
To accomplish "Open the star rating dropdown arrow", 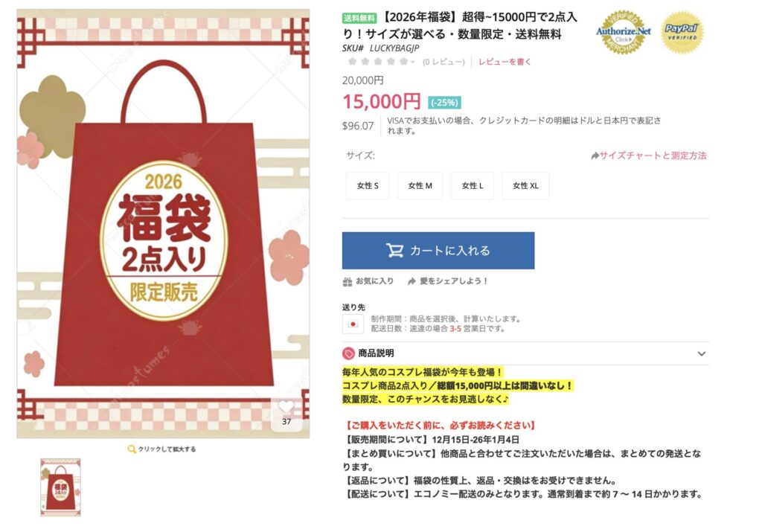I will click(x=412, y=62).
